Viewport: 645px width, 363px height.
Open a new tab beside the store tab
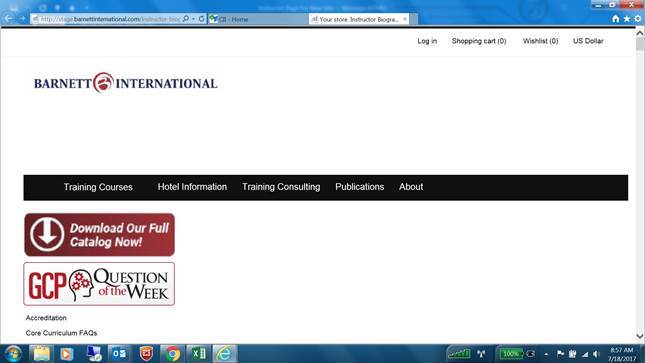pos(414,19)
